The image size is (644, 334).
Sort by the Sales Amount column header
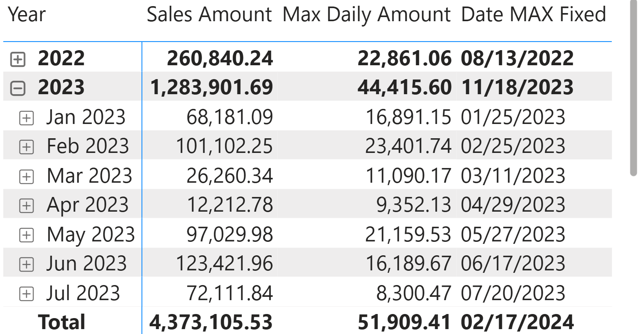209,15
